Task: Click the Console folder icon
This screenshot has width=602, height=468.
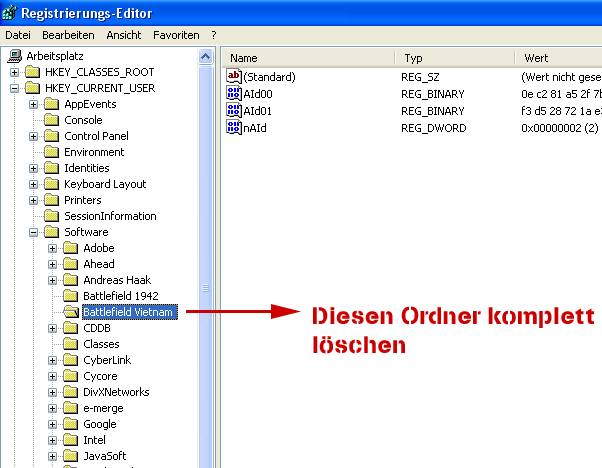Action: (51, 120)
